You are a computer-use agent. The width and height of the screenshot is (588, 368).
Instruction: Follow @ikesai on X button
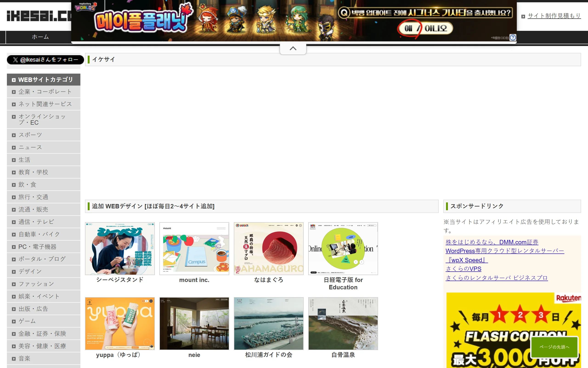coord(45,60)
